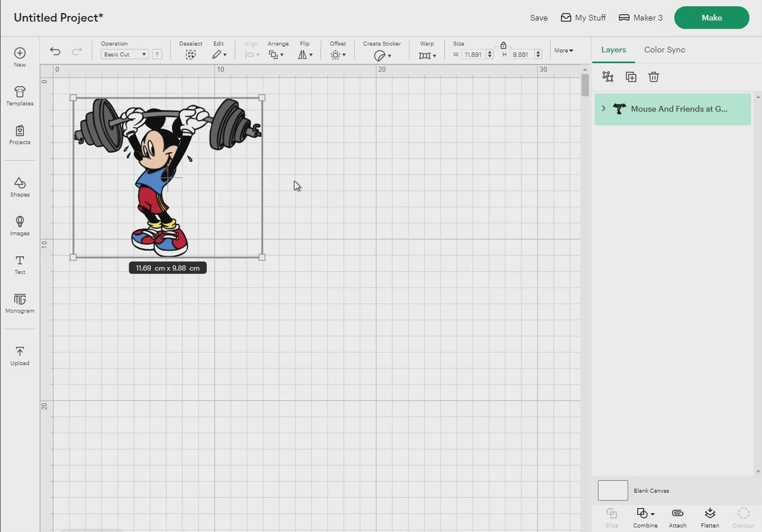The image size is (762, 532).
Task: Open the Warp dropdown
Action: (x=427, y=55)
